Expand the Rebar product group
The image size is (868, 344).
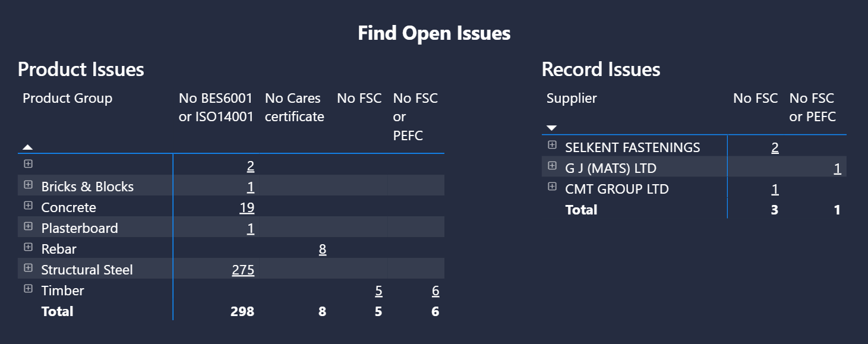pos(28,247)
